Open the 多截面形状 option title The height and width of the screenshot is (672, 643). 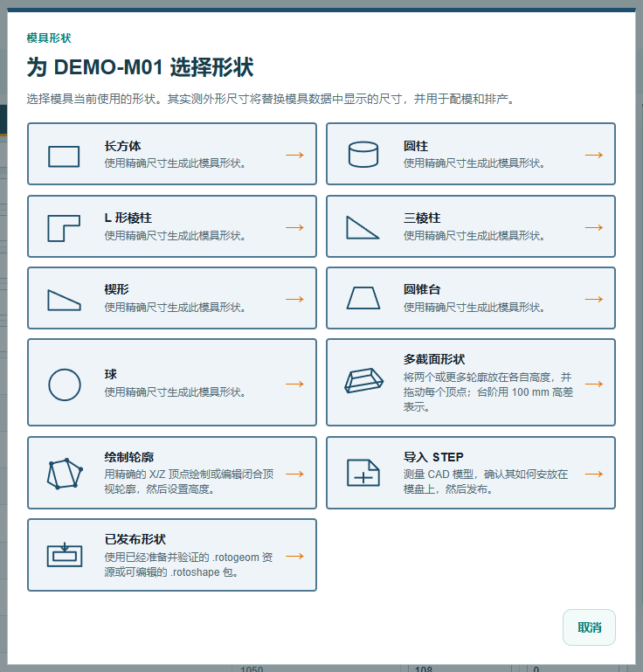pyautogui.click(x=434, y=359)
